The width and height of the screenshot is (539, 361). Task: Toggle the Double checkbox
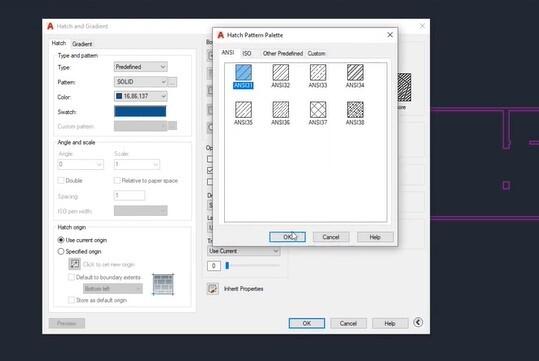click(x=61, y=180)
